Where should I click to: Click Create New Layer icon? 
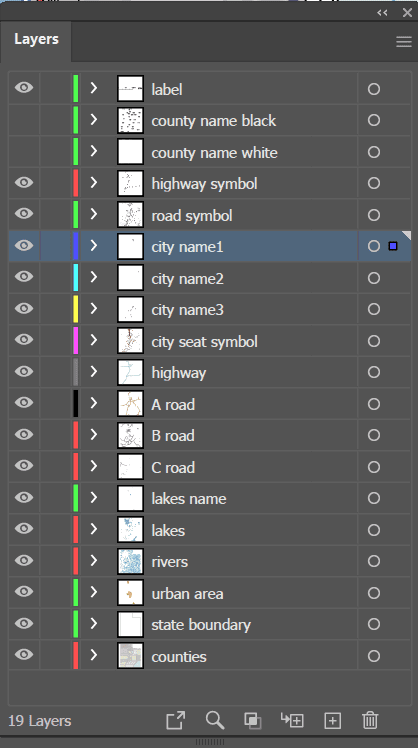[x=332, y=720]
